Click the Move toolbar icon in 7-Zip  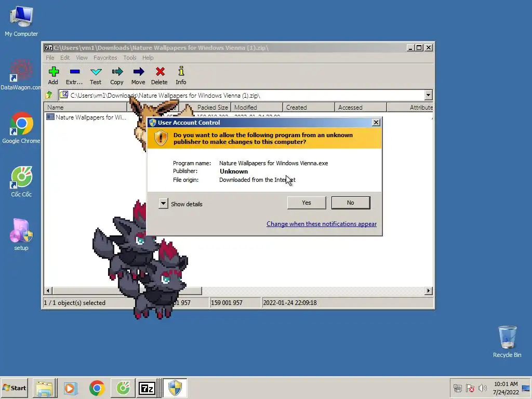[x=138, y=75]
